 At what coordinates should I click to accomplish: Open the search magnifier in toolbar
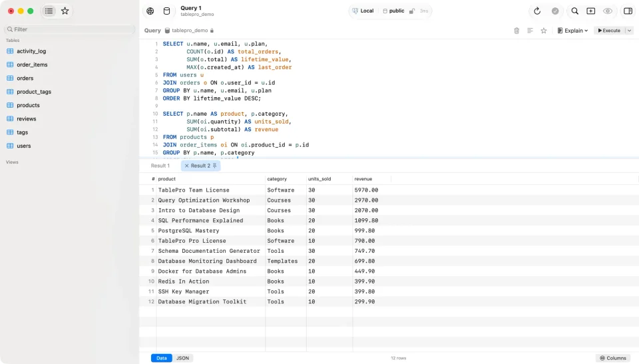click(574, 11)
